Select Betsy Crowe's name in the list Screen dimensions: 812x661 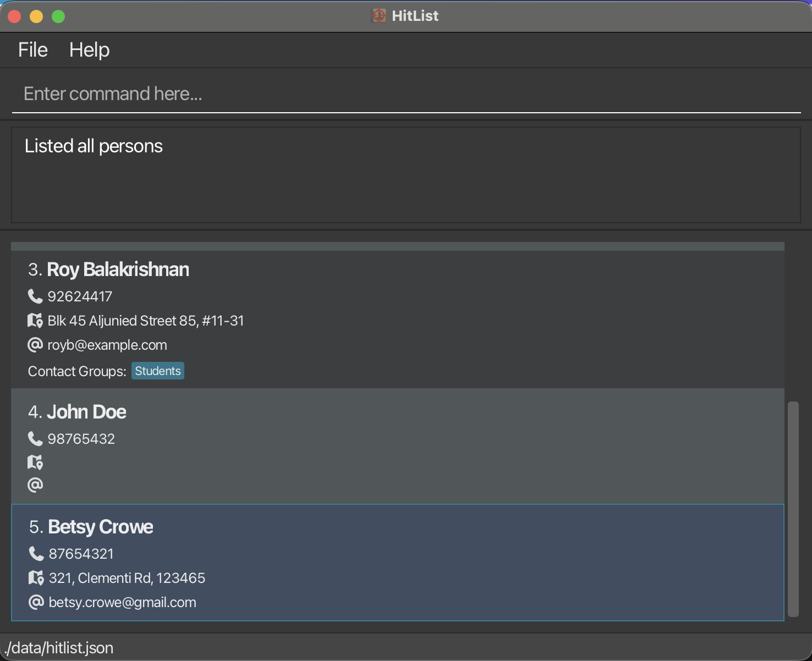pos(101,527)
